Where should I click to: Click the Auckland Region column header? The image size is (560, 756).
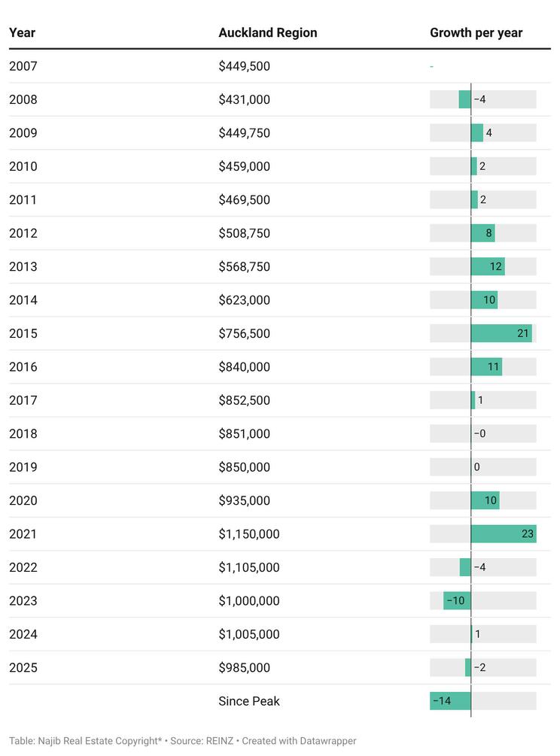pos(268,33)
